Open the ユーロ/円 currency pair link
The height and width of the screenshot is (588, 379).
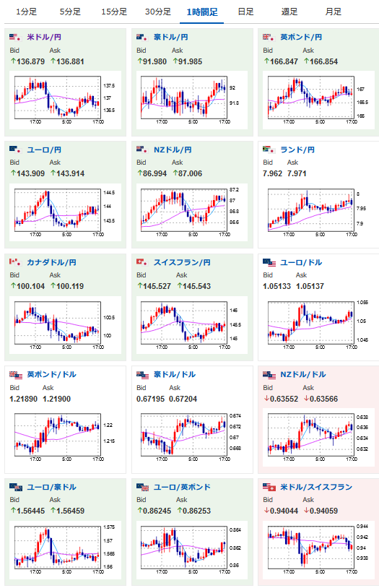[44, 150]
